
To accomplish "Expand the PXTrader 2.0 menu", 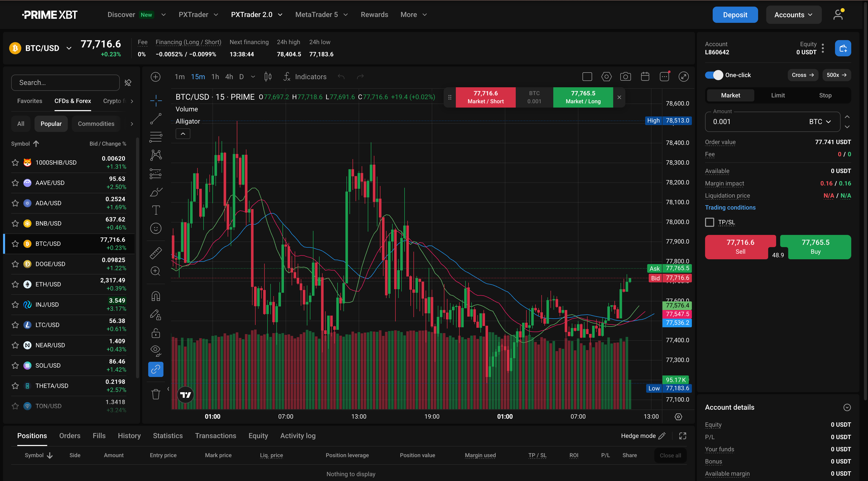I will (x=257, y=14).
